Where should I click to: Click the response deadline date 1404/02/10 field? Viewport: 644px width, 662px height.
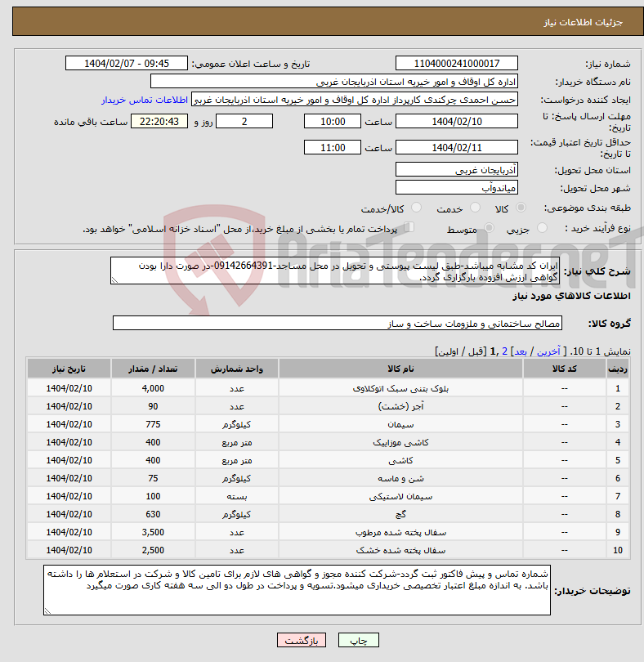[457, 122]
